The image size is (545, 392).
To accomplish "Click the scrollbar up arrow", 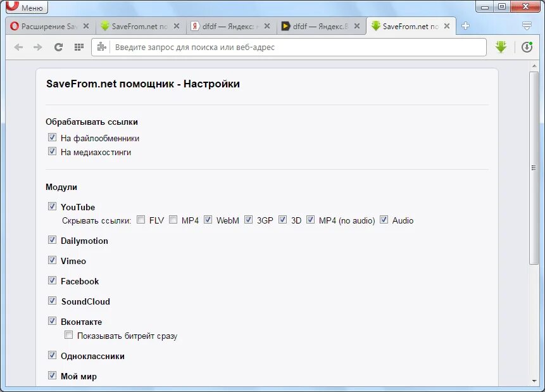I will coord(534,66).
